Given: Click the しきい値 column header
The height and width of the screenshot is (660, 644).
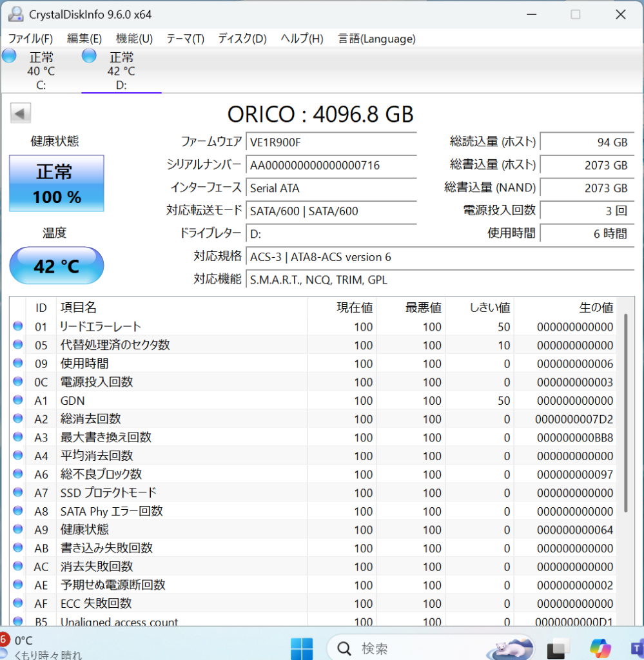Looking at the screenshot, I should pyautogui.click(x=480, y=307).
